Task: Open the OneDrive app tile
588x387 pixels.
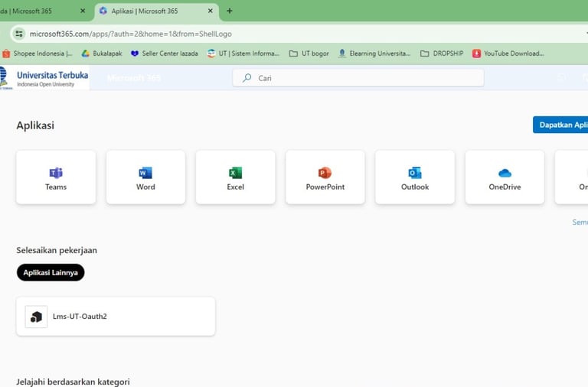Action: tap(505, 177)
